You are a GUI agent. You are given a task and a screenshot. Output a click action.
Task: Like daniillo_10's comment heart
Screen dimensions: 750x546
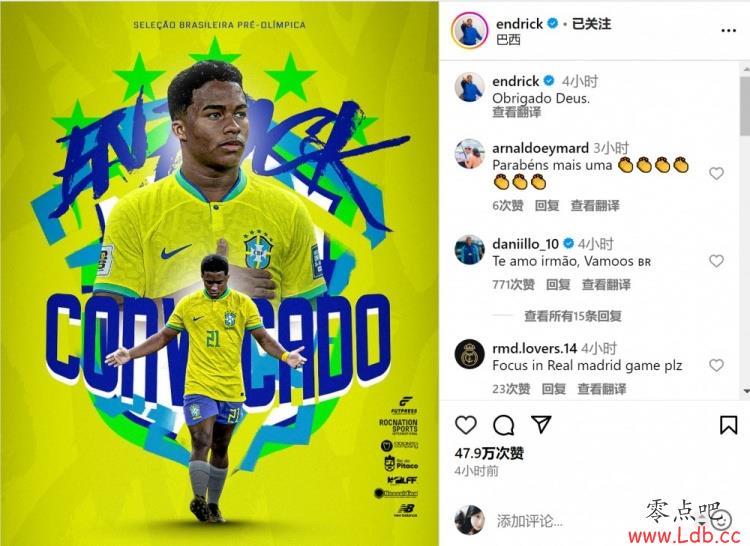(716, 261)
